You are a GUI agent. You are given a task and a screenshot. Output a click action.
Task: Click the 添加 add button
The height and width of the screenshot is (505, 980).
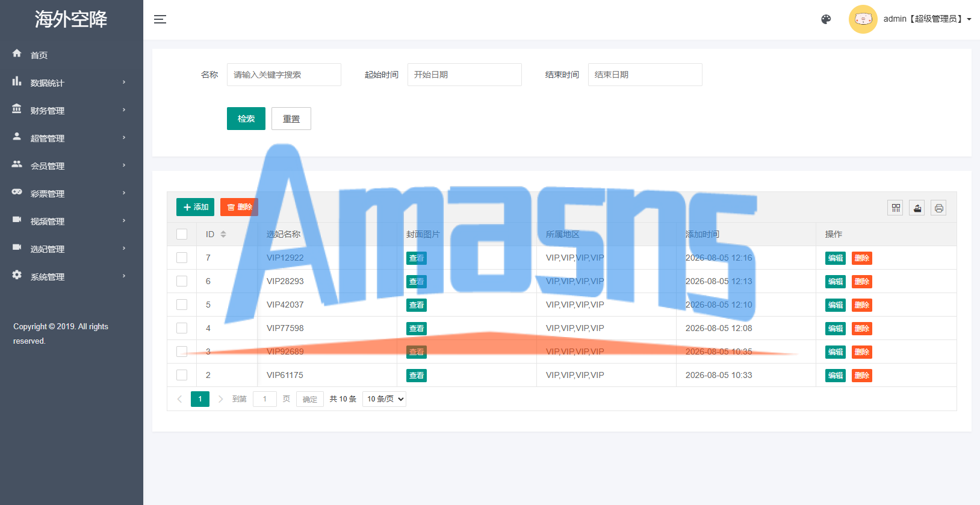195,207
